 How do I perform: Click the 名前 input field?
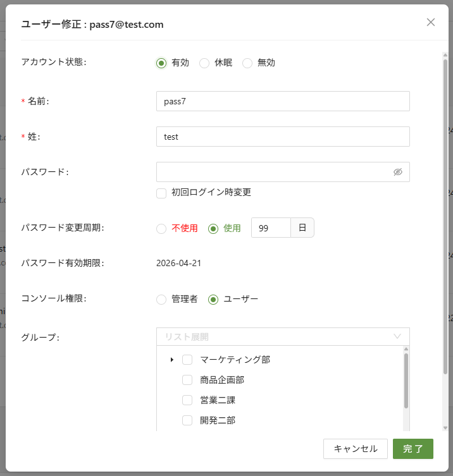pos(282,101)
